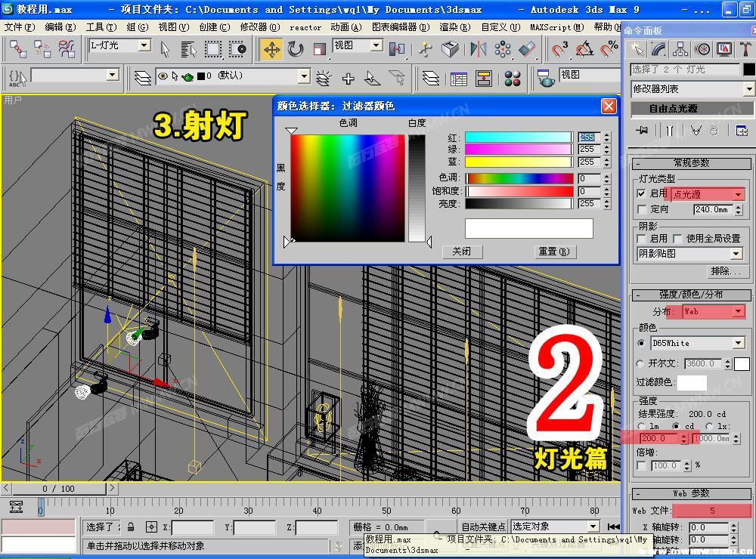Open Select by Name list icon
Image resolution: width=756 pixels, height=559 pixels.
click(188, 49)
